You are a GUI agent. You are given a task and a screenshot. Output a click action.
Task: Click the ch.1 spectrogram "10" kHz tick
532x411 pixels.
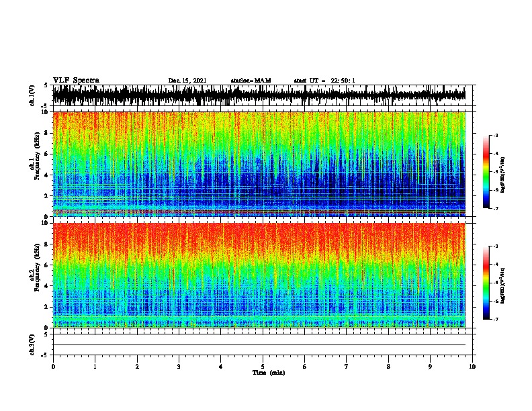coord(46,112)
